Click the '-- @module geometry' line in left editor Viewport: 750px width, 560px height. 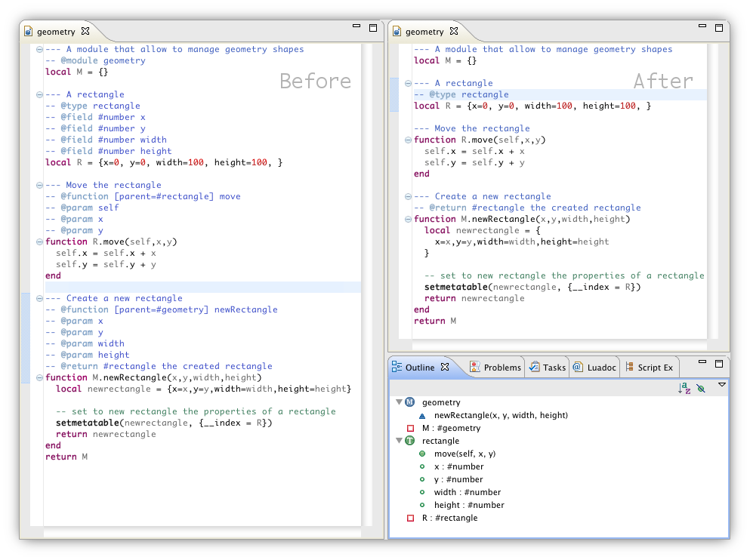pos(96,60)
